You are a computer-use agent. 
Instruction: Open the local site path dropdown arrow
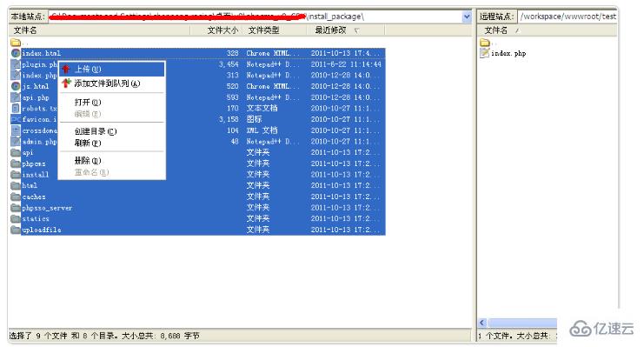point(467,17)
